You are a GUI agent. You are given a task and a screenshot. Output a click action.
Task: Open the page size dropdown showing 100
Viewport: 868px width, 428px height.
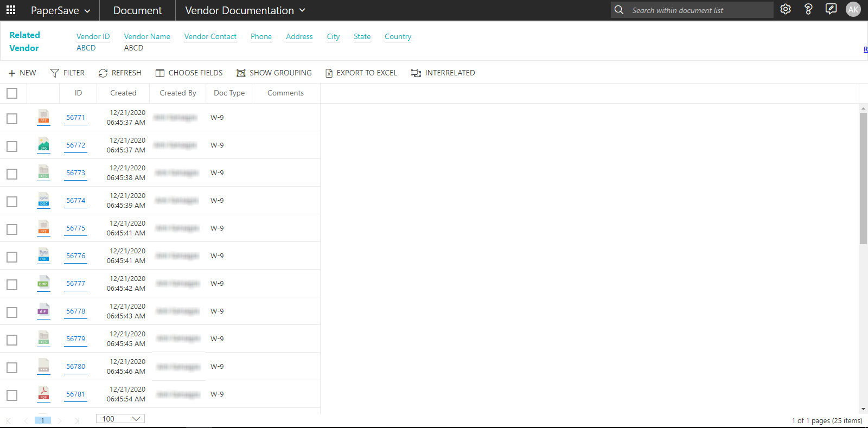pyautogui.click(x=120, y=419)
